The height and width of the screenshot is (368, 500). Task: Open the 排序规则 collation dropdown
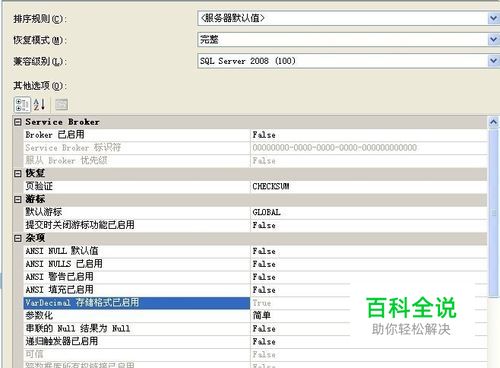click(x=493, y=18)
